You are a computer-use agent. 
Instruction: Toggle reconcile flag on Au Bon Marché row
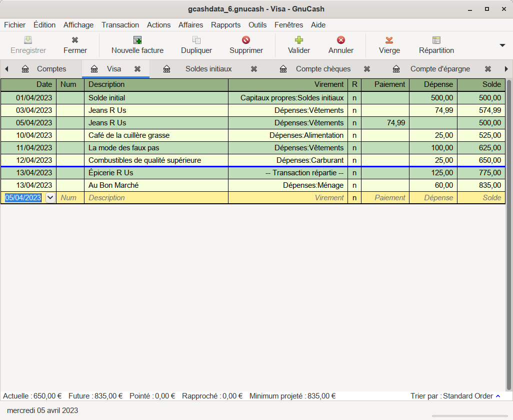354,185
